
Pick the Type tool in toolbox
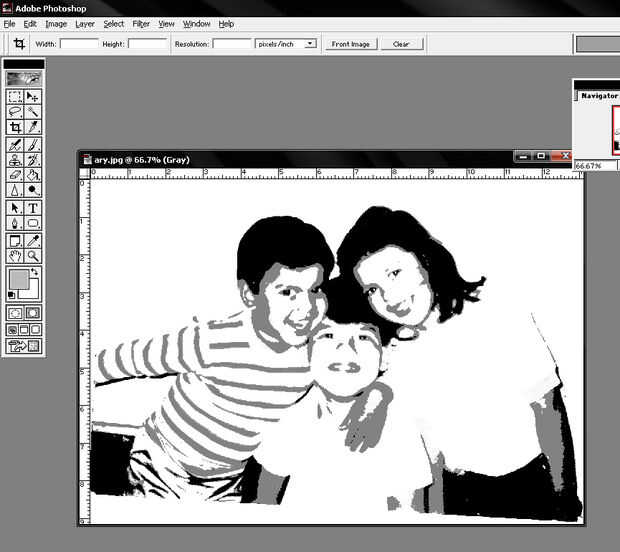pyautogui.click(x=33, y=208)
